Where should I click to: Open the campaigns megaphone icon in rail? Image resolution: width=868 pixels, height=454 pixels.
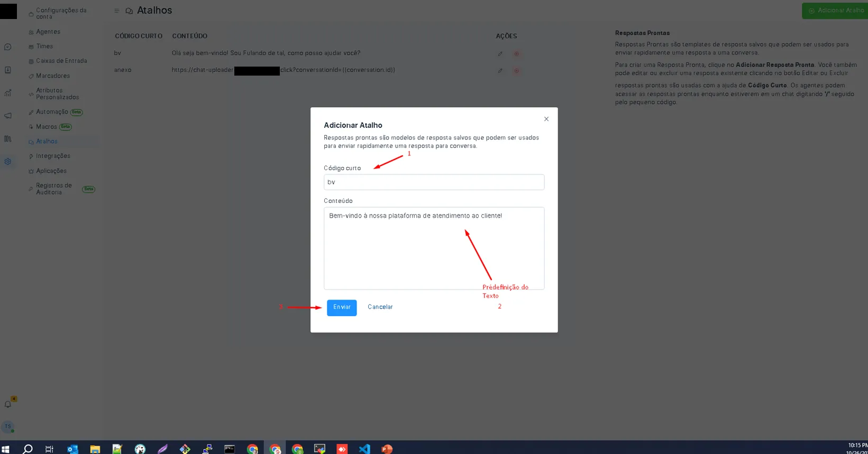pyautogui.click(x=8, y=116)
